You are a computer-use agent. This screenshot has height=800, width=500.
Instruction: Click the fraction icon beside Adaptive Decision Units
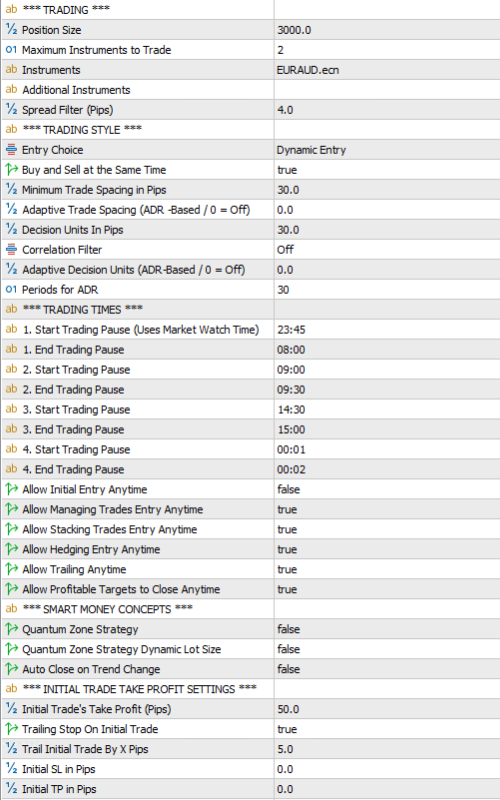(11, 269)
